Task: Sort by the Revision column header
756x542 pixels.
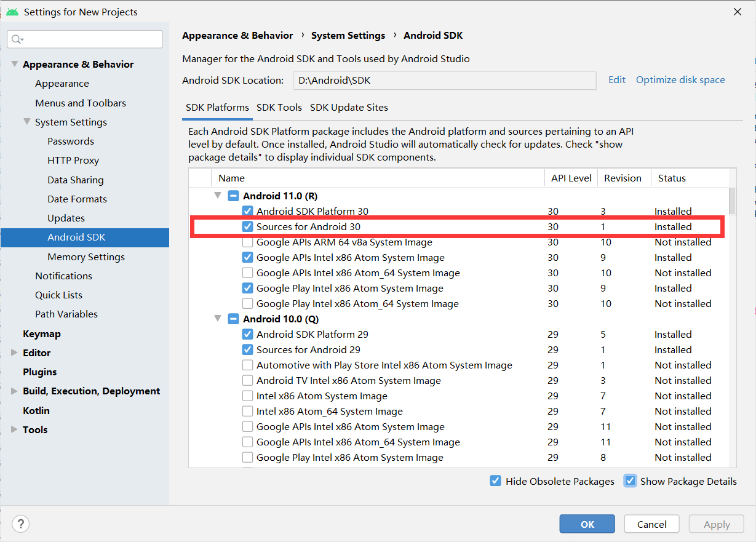Action: [623, 178]
